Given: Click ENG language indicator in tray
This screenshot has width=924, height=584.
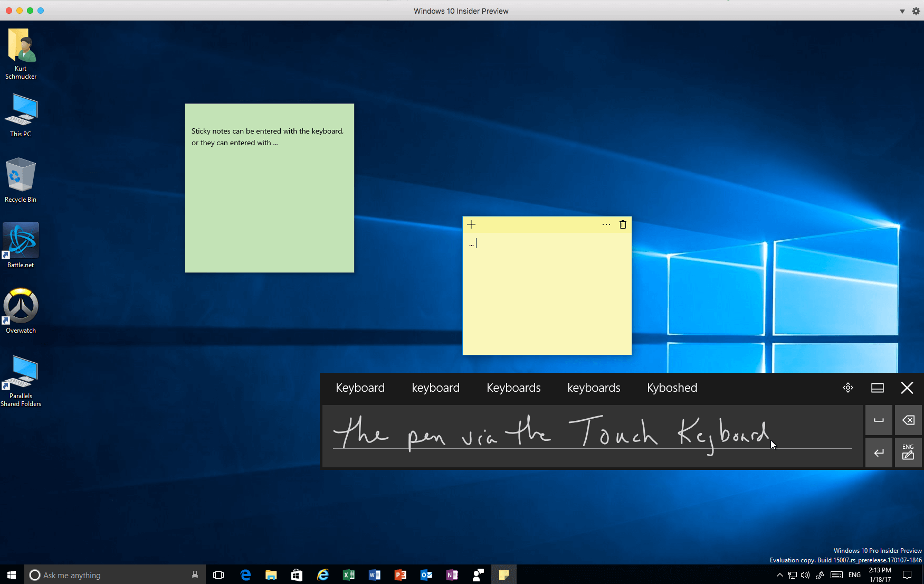Looking at the screenshot, I should (x=855, y=575).
